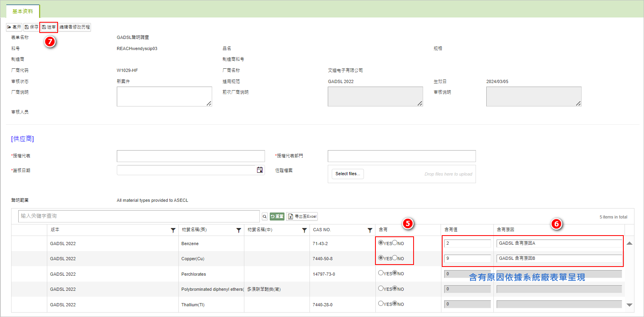The height and width of the screenshot is (317, 644).
Task: Select NO radio for Benzene
Action: (395, 243)
